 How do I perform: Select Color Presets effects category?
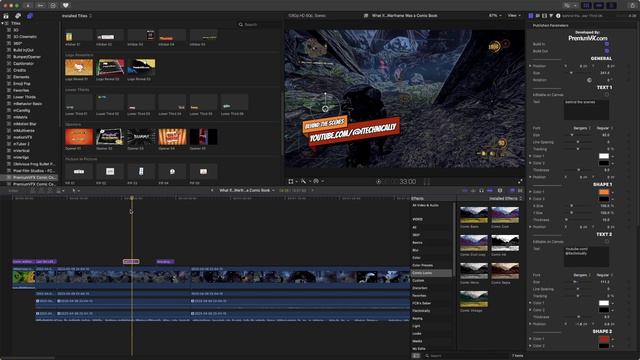[x=422, y=265]
